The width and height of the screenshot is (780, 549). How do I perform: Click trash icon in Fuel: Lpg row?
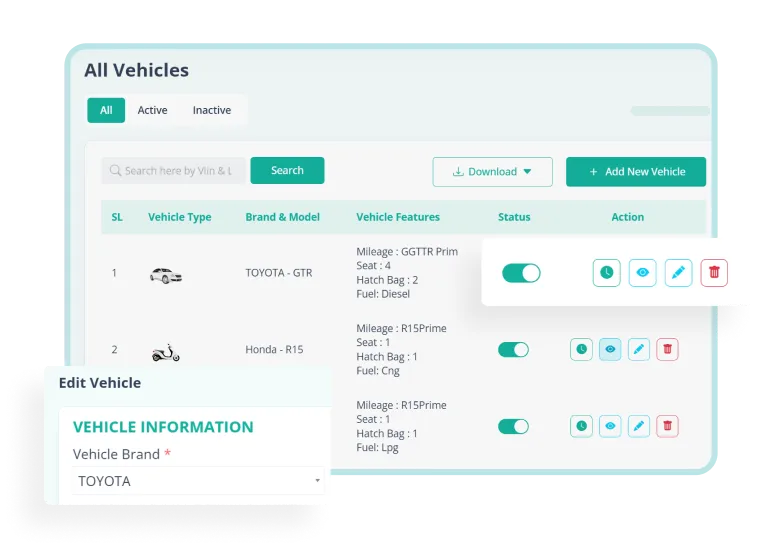point(668,426)
